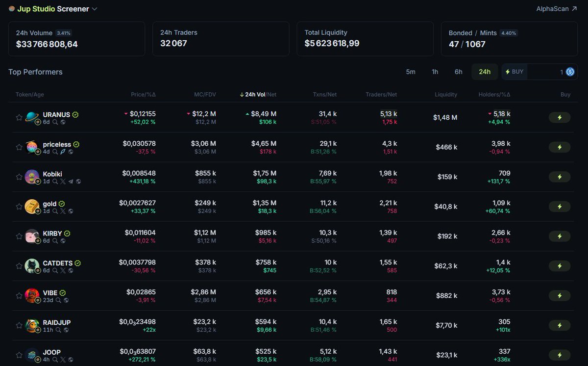Open the website globe icon for URANUS
This screenshot has width=588, height=366.
click(63, 122)
